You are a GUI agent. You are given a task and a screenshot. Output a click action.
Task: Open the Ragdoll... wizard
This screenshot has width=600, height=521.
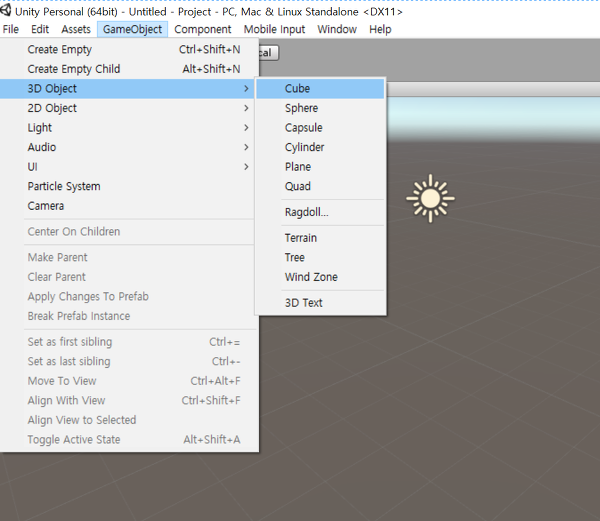coord(320,212)
